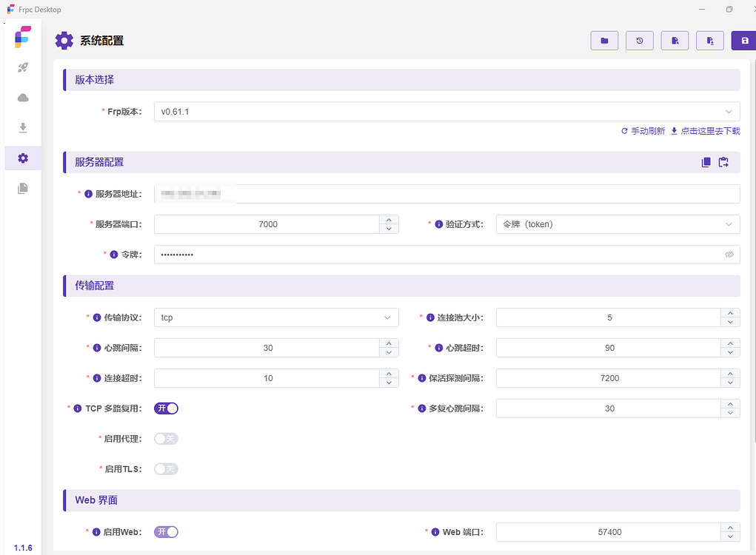Toggle the TCP 多路复用 switch
756x555 pixels.
click(166, 408)
